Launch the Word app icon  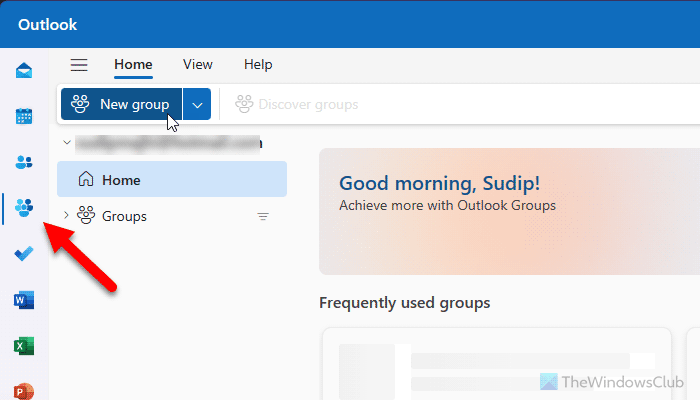point(24,300)
